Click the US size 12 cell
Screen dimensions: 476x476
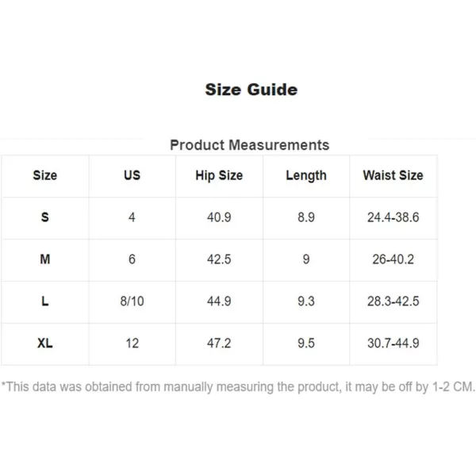pos(132,344)
